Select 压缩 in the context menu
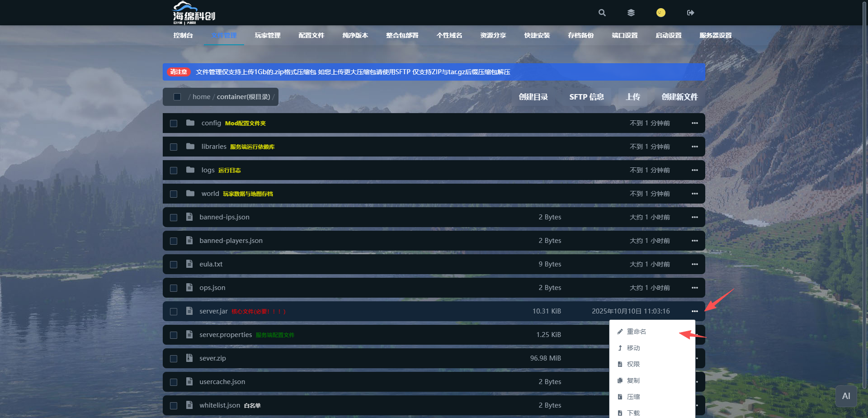868x418 pixels. click(633, 397)
